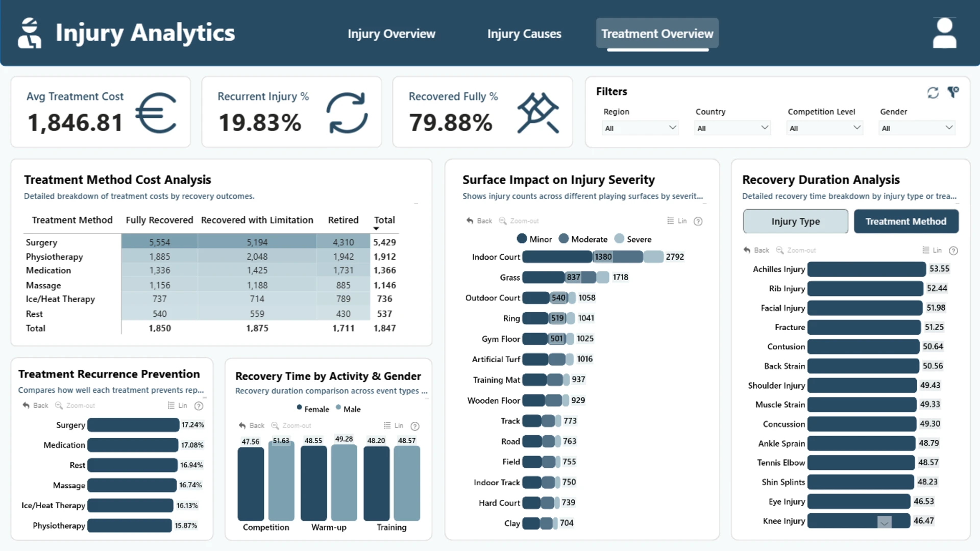This screenshot has height=551, width=980.
Task: Open the user profile icon
Action: 944,33
